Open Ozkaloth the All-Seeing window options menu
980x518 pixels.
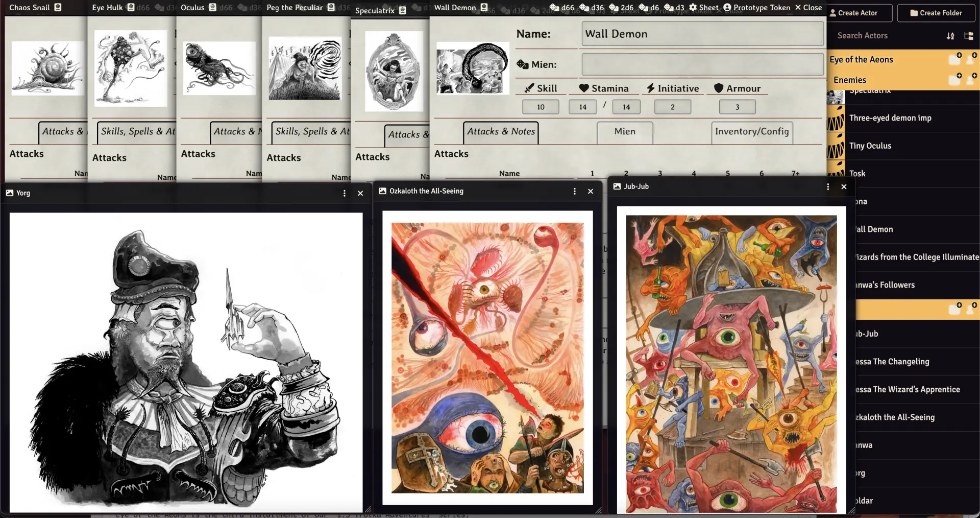point(575,191)
